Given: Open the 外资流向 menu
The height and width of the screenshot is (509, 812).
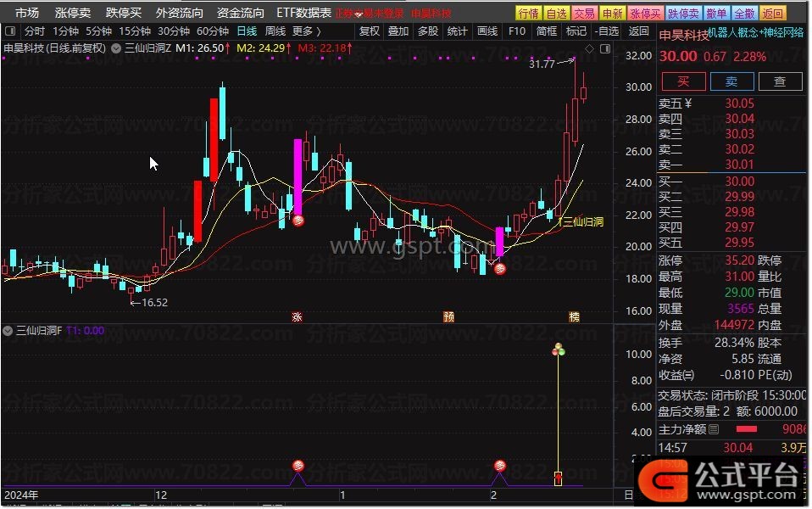Looking at the screenshot, I should point(179,13).
